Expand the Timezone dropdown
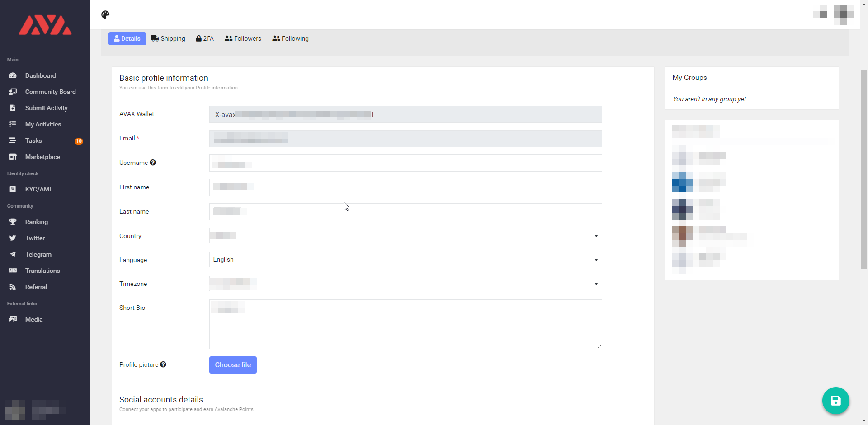 405,284
